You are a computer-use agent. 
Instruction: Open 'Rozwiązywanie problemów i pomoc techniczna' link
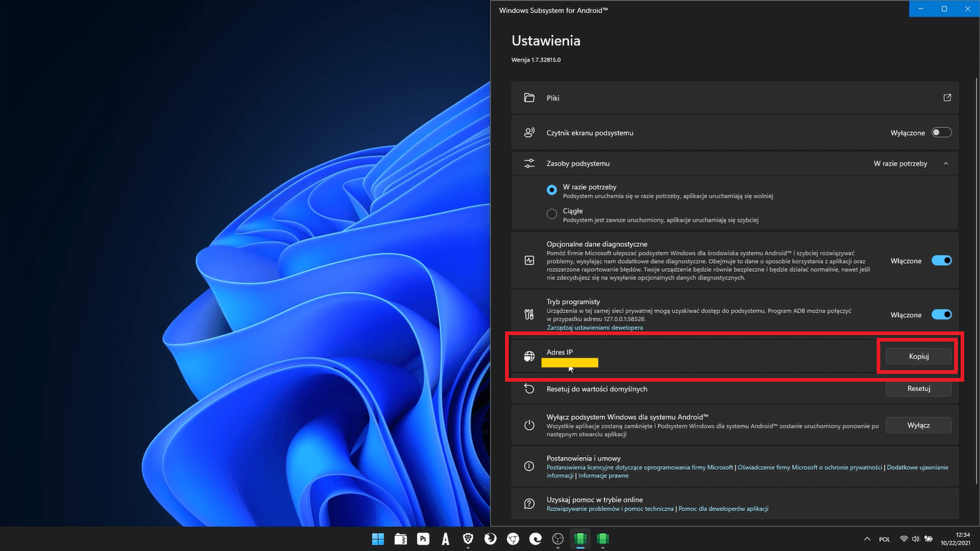tap(611, 509)
